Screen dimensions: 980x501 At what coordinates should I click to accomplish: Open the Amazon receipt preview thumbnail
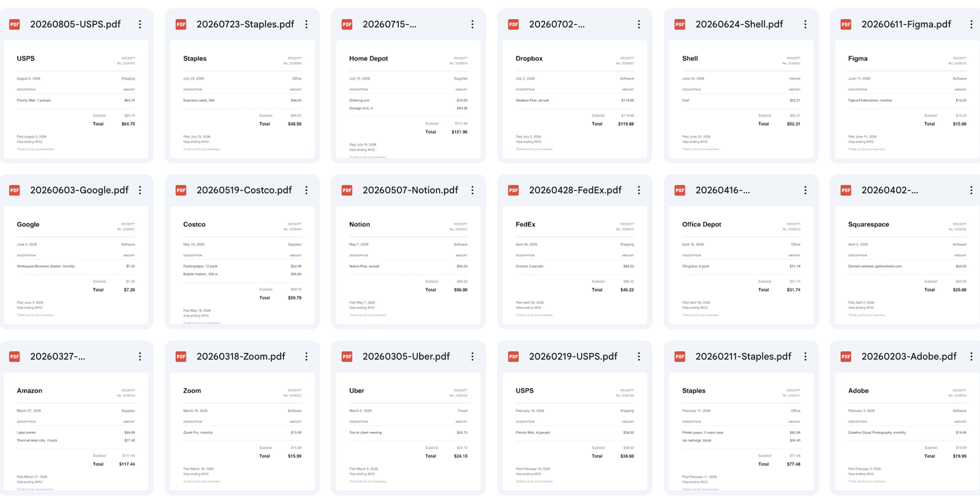76,431
